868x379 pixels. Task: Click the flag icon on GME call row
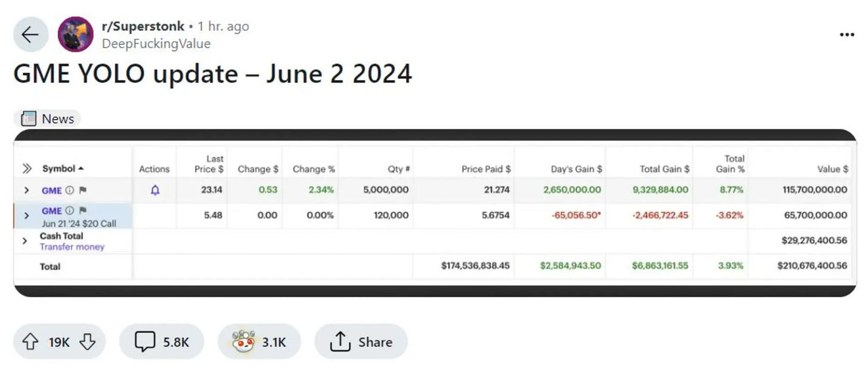(83, 211)
